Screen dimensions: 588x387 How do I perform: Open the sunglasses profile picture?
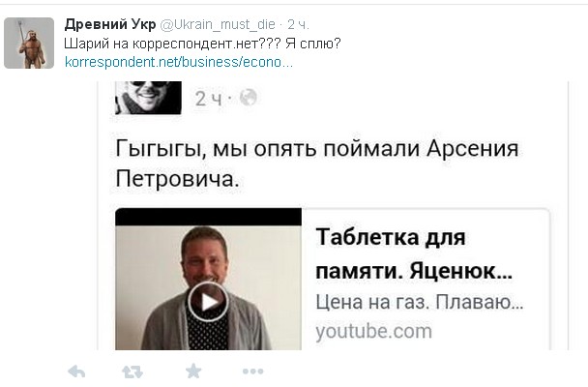pyautogui.click(x=148, y=98)
